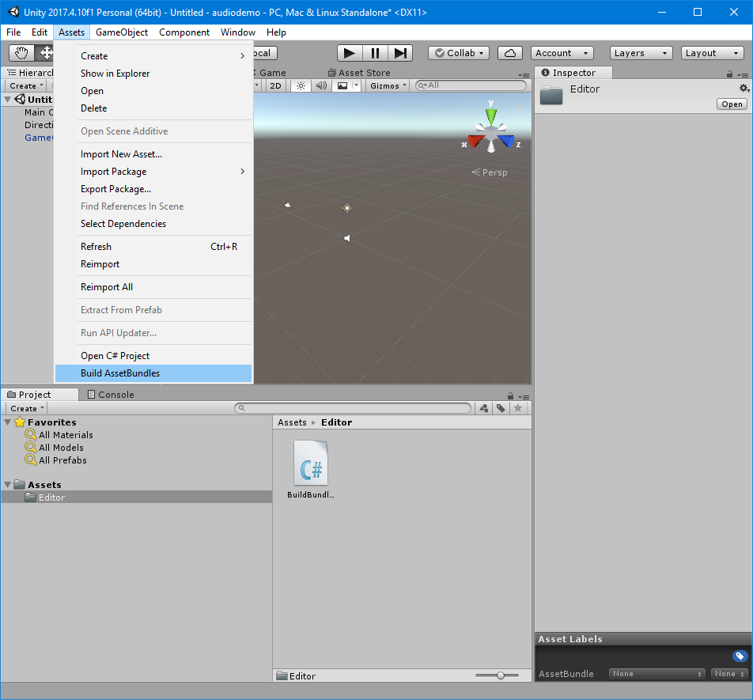Click the blue asset label tag icon
753x700 pixels.
740,656
